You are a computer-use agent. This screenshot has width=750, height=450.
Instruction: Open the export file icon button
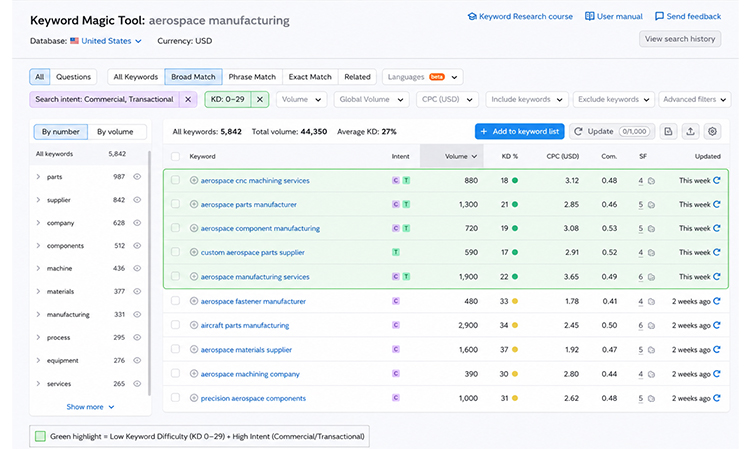[x=668, y=132]
